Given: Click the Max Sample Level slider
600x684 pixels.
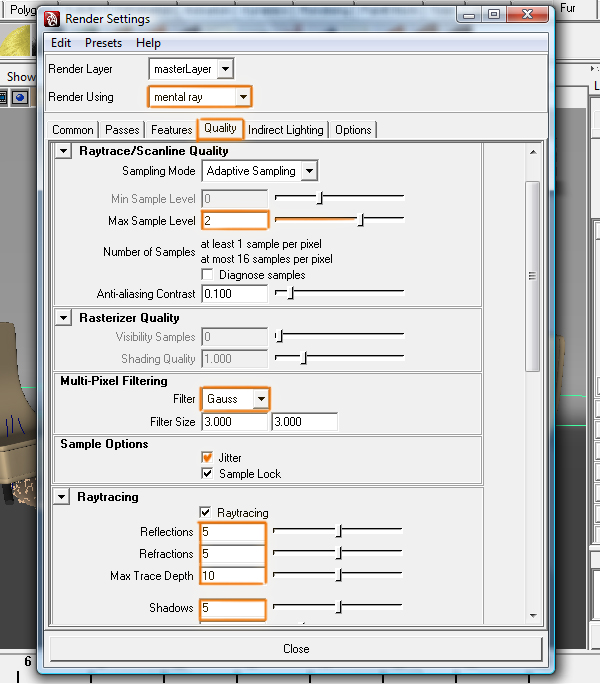Looking at the screenshot, I should (x=339, y=220).
